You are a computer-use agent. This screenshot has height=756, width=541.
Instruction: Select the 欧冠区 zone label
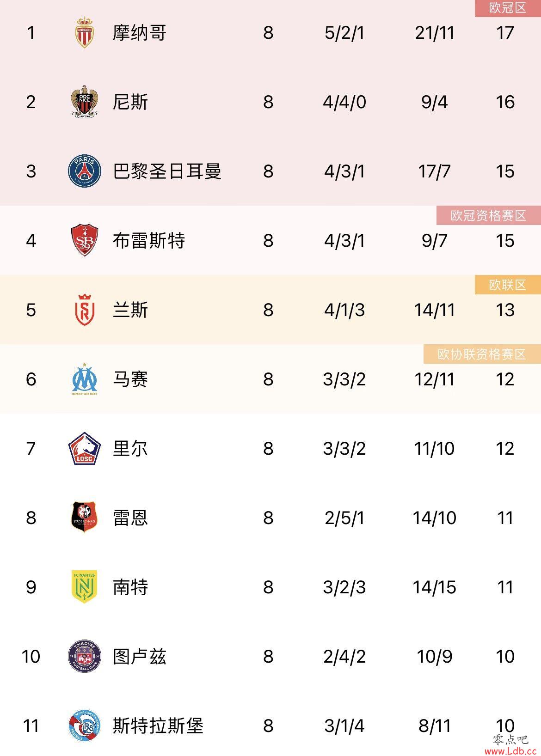coord(508,8)
